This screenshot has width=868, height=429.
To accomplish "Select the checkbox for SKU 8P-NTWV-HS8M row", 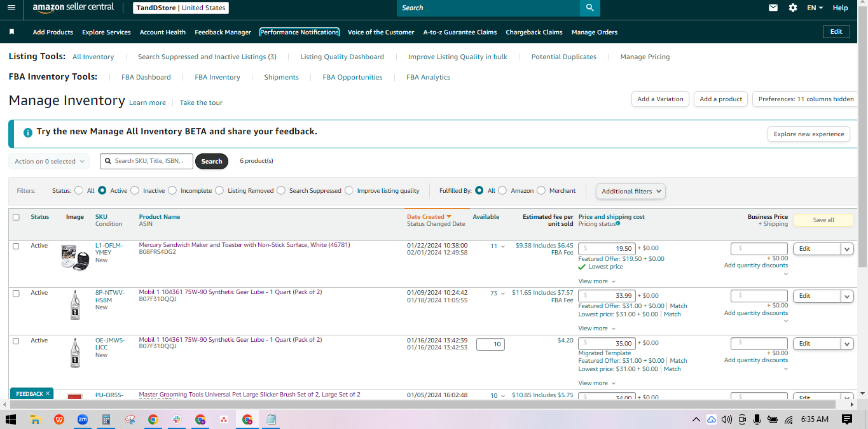I will [16, 293].
